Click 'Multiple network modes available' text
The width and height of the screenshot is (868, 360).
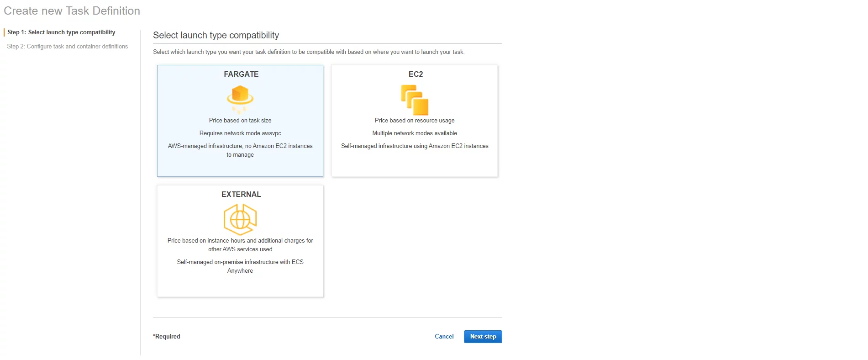tap(415, 133)
